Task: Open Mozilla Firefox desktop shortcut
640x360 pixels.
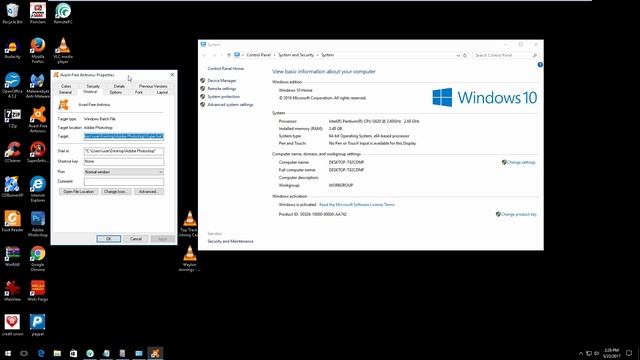Action: click(38, 51)
